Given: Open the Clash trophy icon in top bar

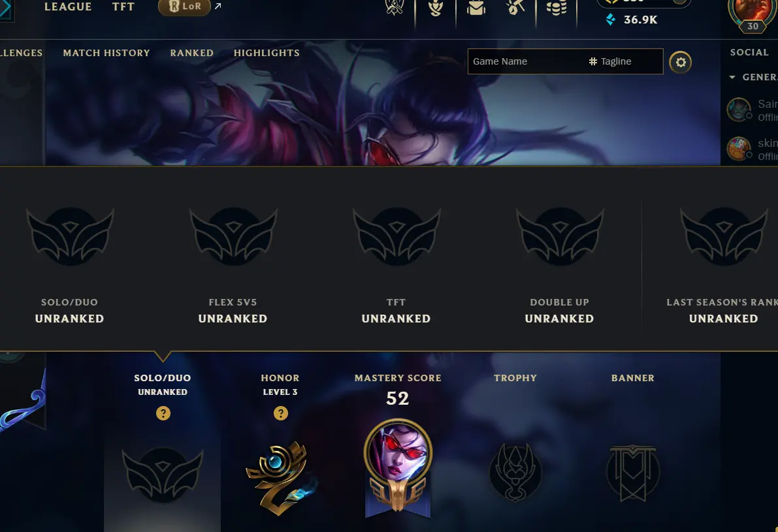Looking at the screenshot, I should [395, 7].
